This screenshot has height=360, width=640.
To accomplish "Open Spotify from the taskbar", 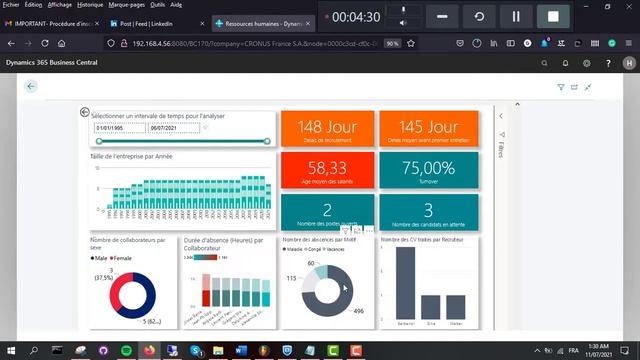I will (x=126, y=351).
